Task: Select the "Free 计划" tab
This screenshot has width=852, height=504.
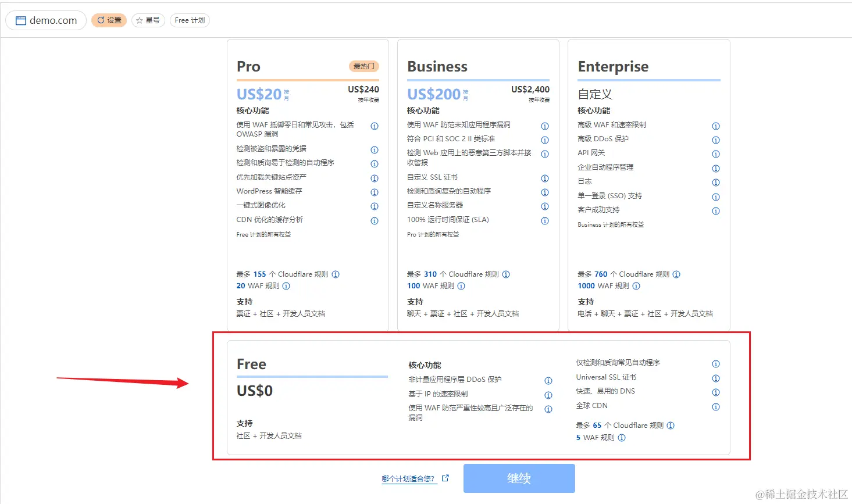Action: tap(190, 19)
